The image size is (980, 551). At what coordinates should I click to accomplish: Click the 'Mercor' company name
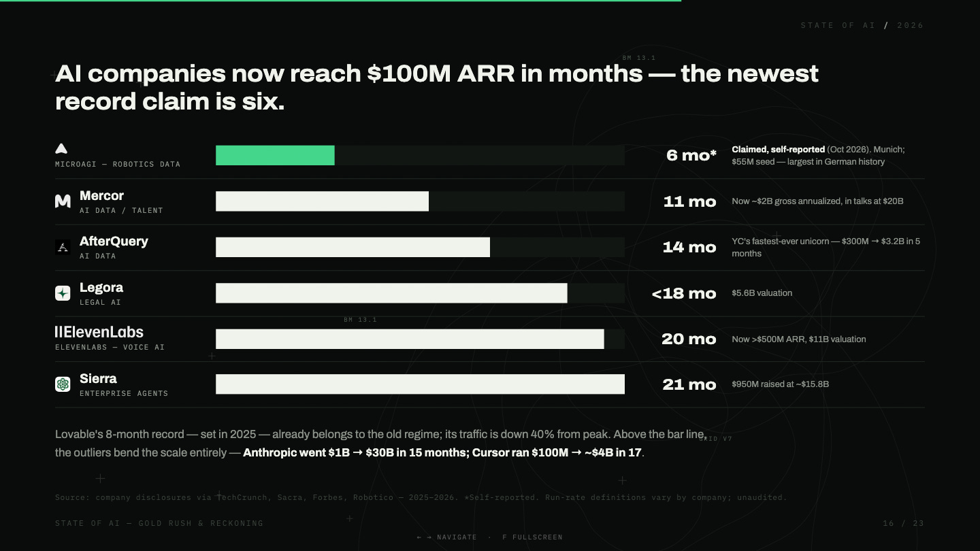(x=101, y=196)
